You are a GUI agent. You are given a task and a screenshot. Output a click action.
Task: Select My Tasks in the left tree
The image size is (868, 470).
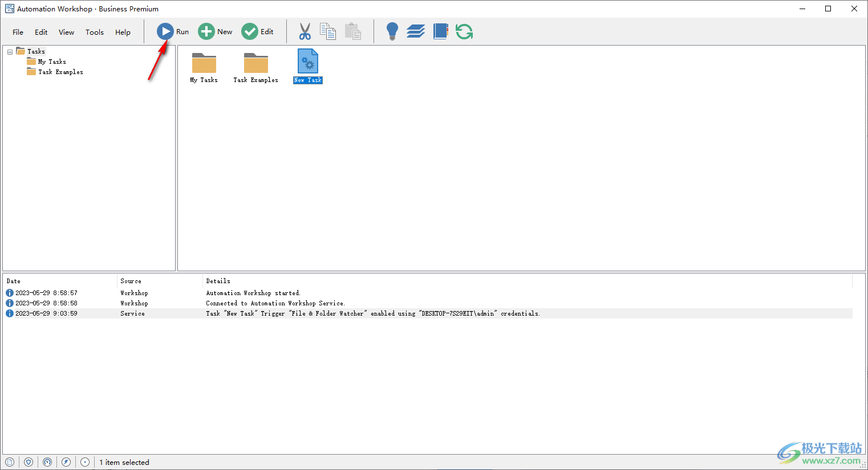coord(52,62)
